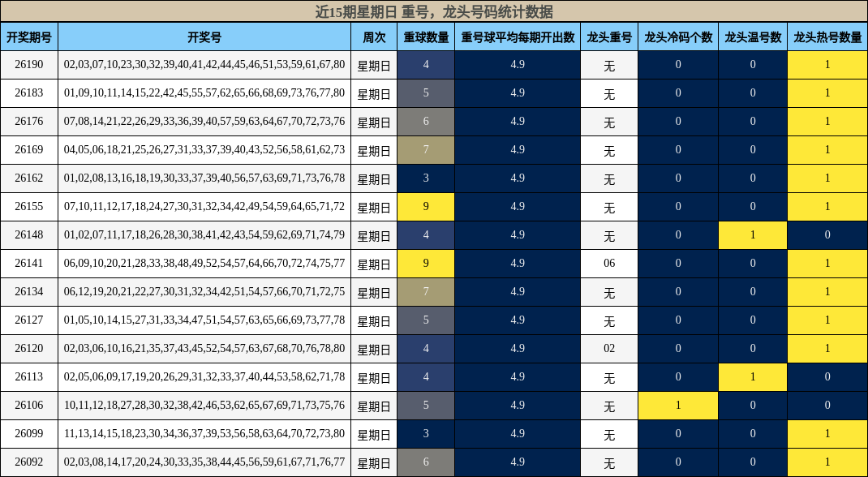
Task: Click the 龙头冷码个数 column header
Action: coord(678,37)
